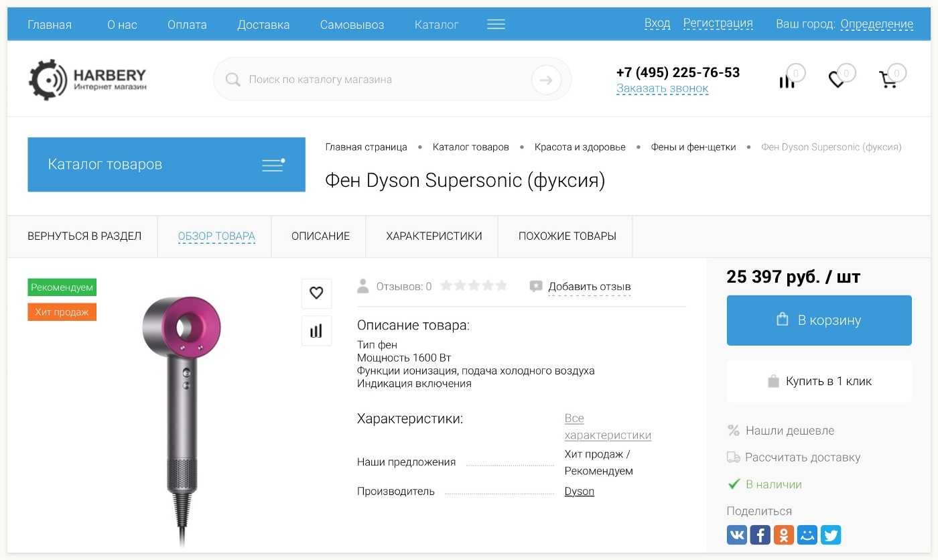Viewport: 938px width, 560px height.
Task: Open the wishlist heart icon in header
Action: pyautogui.click(x=836, y=80)
